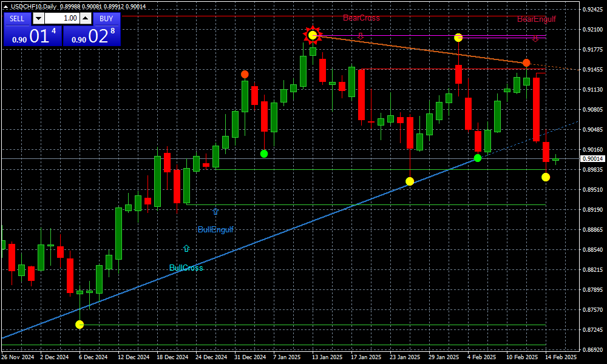Click the lot volume field showing 1.00
This screenshot has width=607, height=364.
tap(62, 18)
